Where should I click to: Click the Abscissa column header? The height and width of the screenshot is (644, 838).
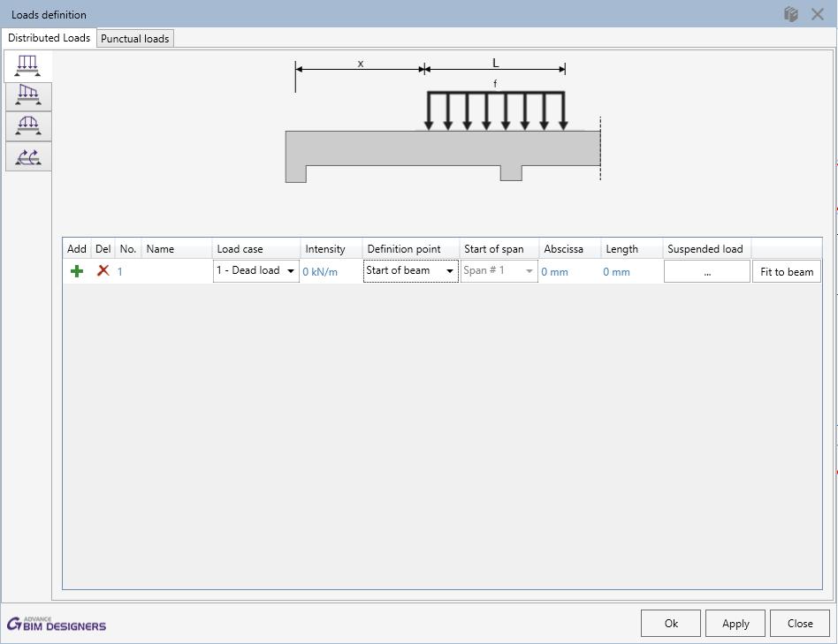click(569, 249)
